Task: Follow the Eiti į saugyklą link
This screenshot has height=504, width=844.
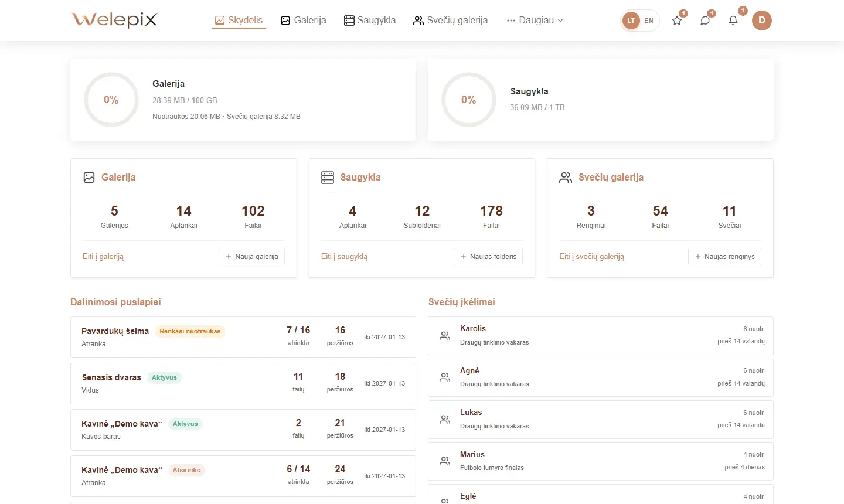Action: [x=345, y=257]
